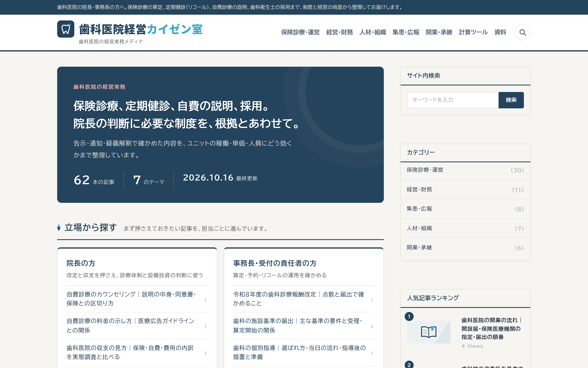Open the header search magnifier icon
The image size is (588, 368).
[x=522, y=32]
